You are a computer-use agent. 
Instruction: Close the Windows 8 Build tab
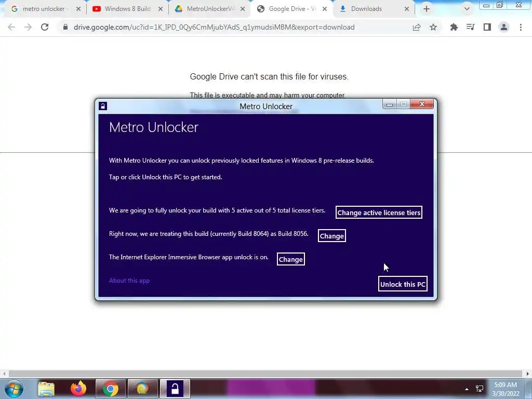[x=161, y=9]
